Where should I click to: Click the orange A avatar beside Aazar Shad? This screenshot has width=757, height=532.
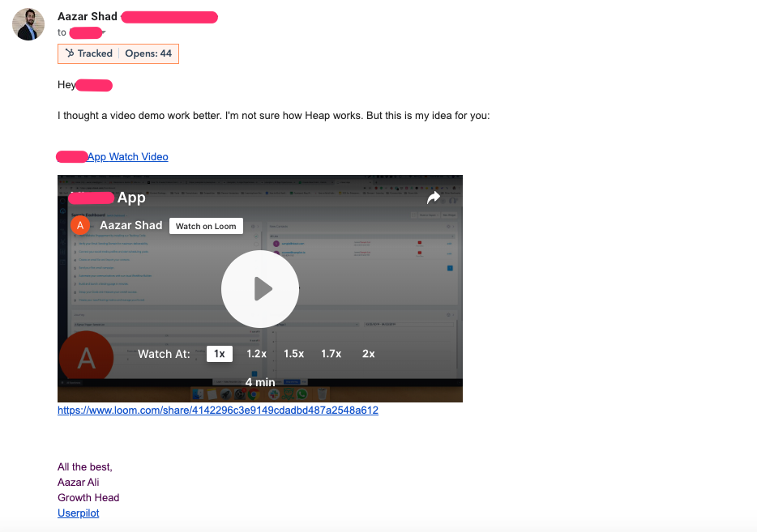(80, 225)
